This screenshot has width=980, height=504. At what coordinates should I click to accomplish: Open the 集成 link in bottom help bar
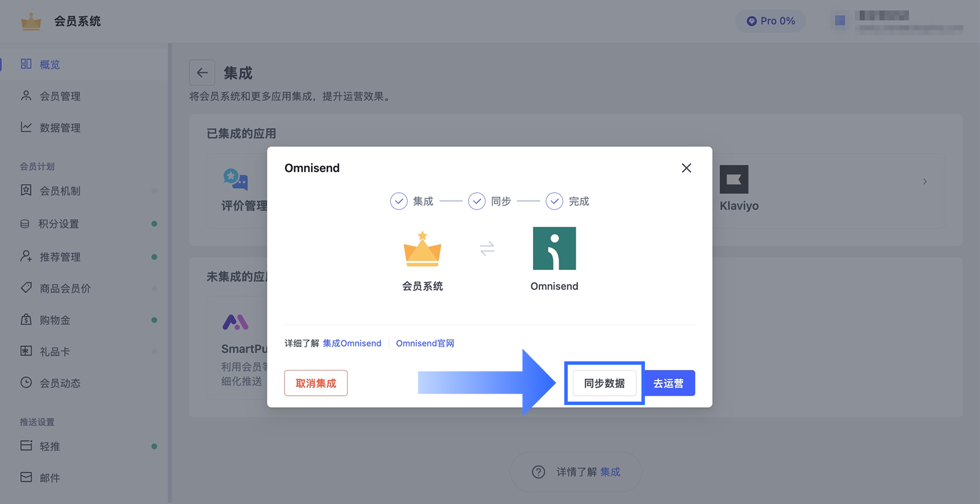coord(610,472)
